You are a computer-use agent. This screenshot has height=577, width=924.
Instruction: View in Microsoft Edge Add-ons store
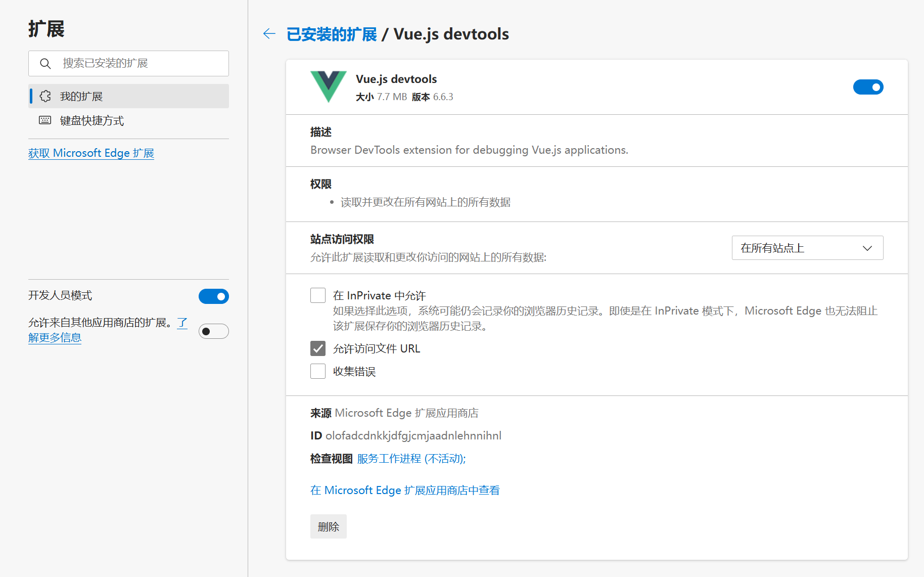pyautogui.click(x=405, y=490)
